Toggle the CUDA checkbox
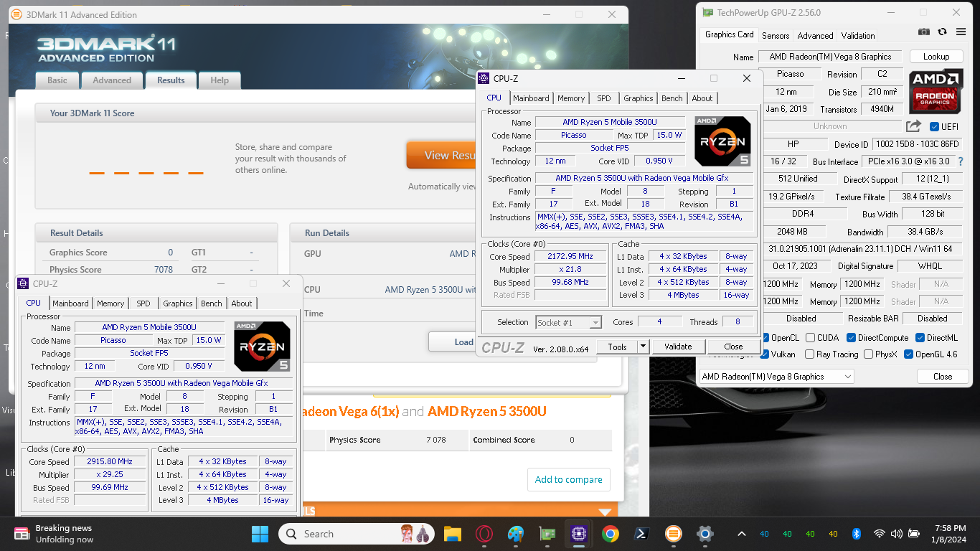The height and width of the screenshot is (551, 980). click(811, 338)
